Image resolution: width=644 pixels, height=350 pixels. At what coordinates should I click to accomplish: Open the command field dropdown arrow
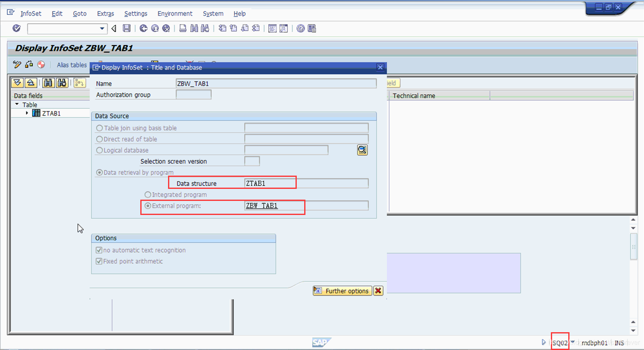102,29
